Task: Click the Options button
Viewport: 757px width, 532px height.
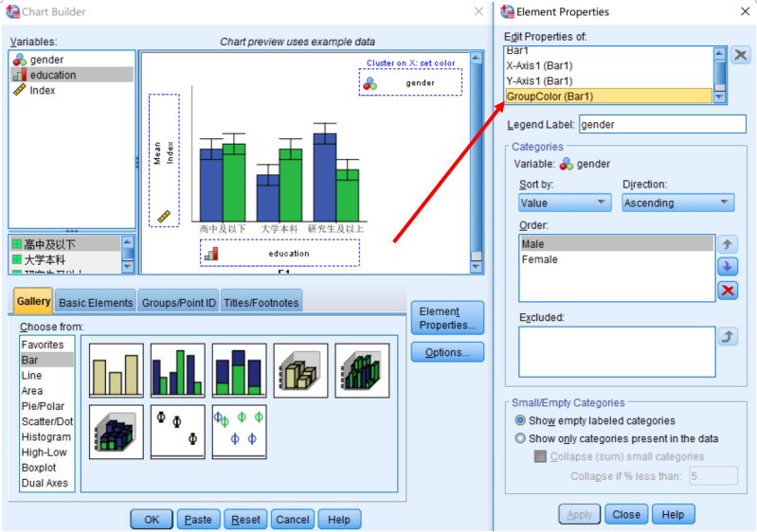Action: [447, 352]
